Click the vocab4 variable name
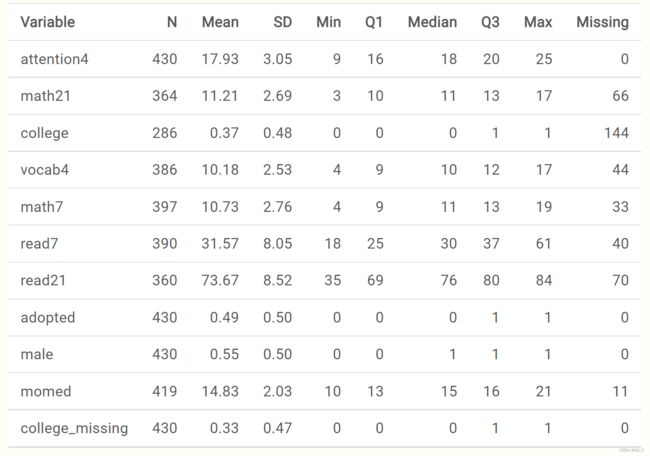 tap(45, 170)
